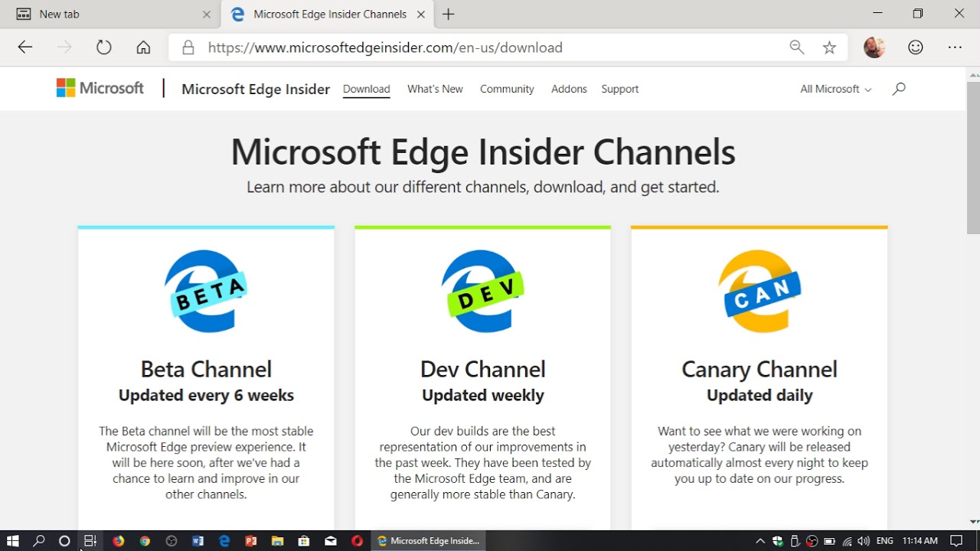Image resolution: width=980 pixels, height=551 pixels.
Task: Launch legacy Edge from the taskbar
Action: tap(224, 540)
